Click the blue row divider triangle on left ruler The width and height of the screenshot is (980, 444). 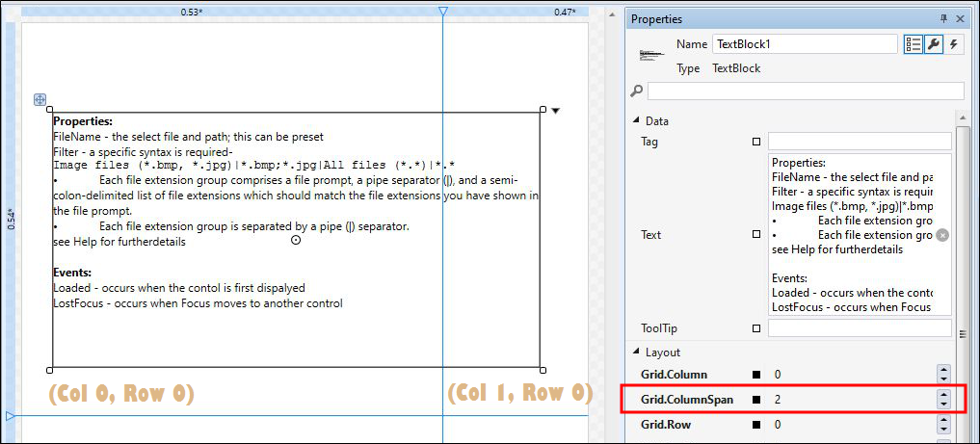click(10, 415)
